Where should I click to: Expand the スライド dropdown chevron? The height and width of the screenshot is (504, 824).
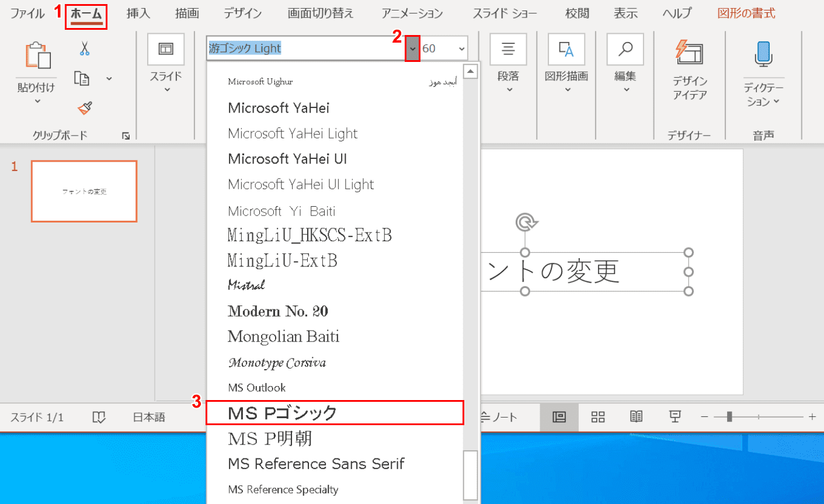(x=167, y=90)
